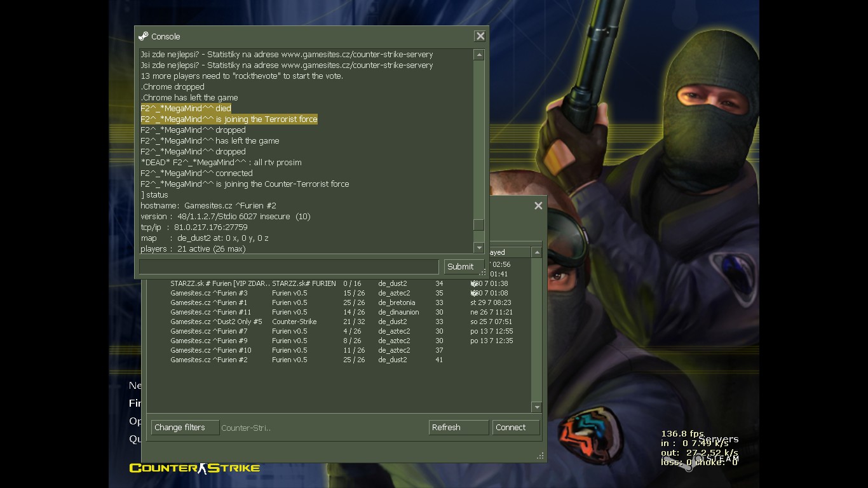
Task: Close the Console window
Action: point(480,36)
